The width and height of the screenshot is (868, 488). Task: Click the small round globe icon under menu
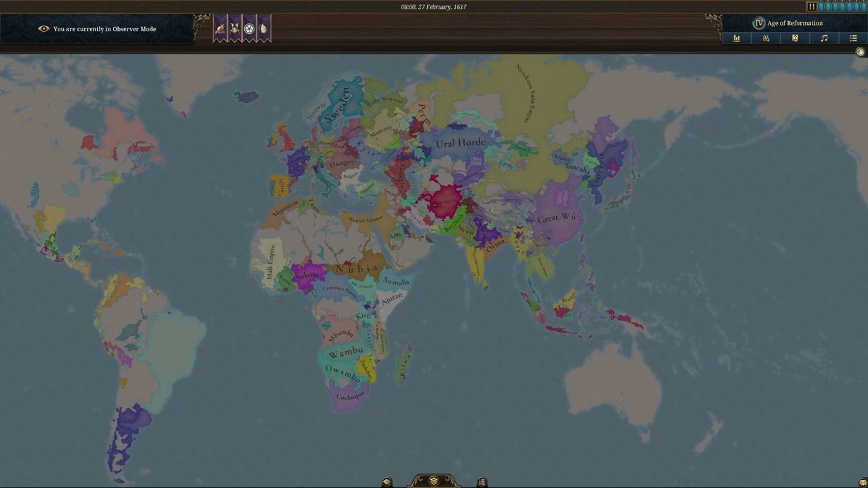[x=861, y=52]
